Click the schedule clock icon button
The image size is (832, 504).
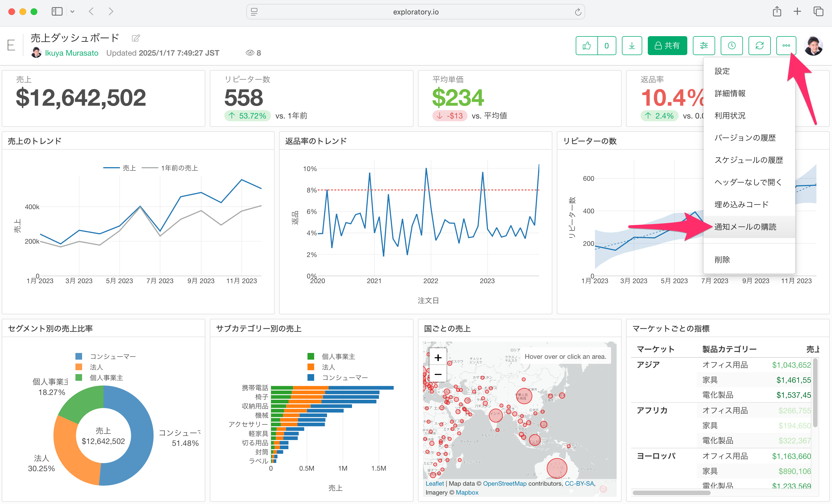731,46
